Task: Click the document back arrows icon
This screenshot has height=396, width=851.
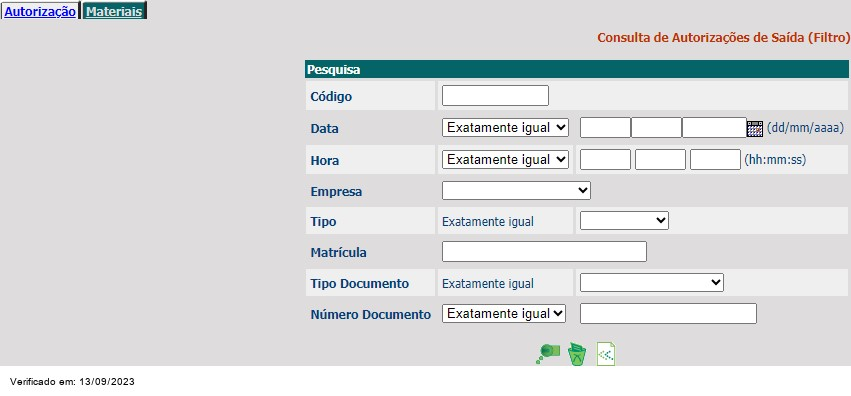Action: tap(606, 354)
